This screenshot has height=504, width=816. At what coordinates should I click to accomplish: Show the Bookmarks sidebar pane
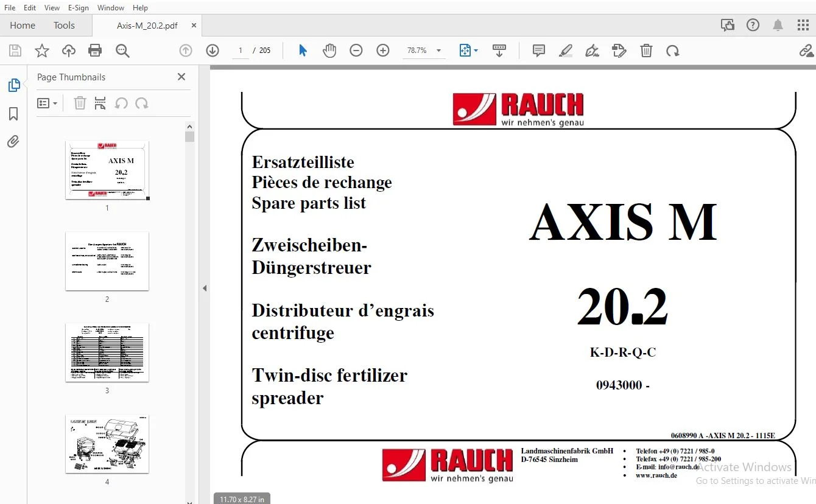point(13,114)
